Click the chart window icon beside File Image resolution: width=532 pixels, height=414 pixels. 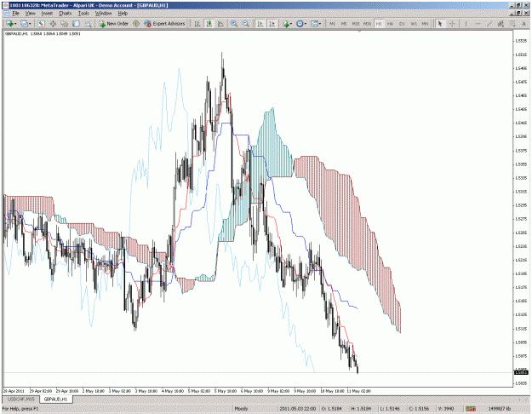(6, 14)
